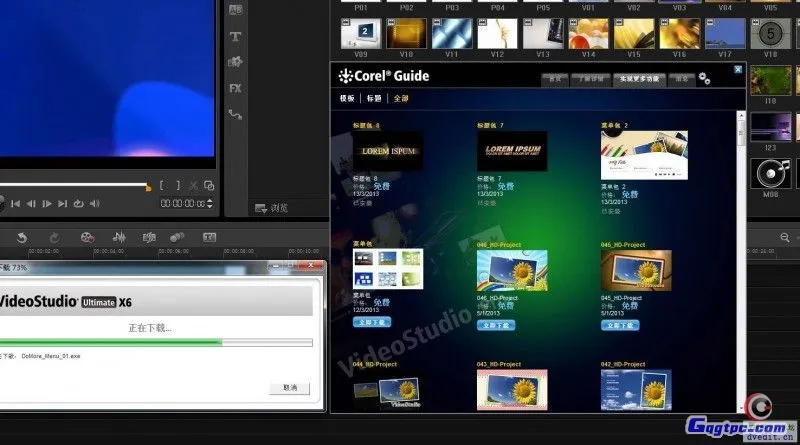
Task: Open the Record/Capture option film-reel icon
Action: (87, 238)
